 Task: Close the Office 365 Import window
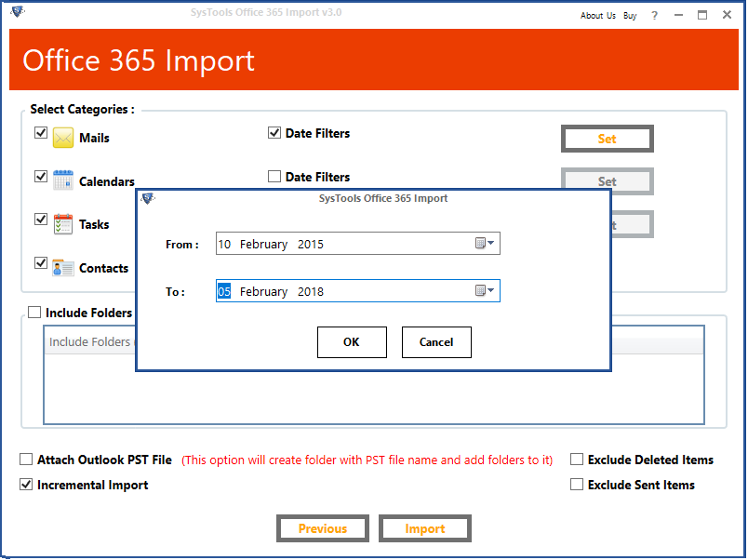[727, 15]
